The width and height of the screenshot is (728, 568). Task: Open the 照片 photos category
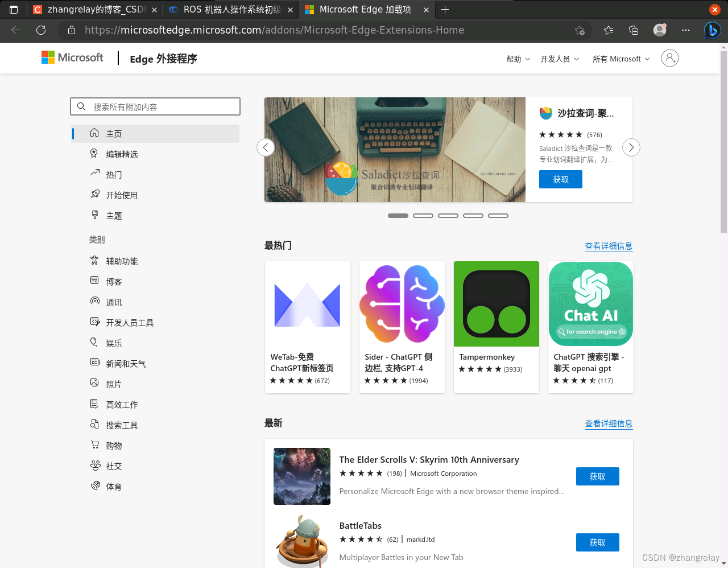click(x=112, y=384)
